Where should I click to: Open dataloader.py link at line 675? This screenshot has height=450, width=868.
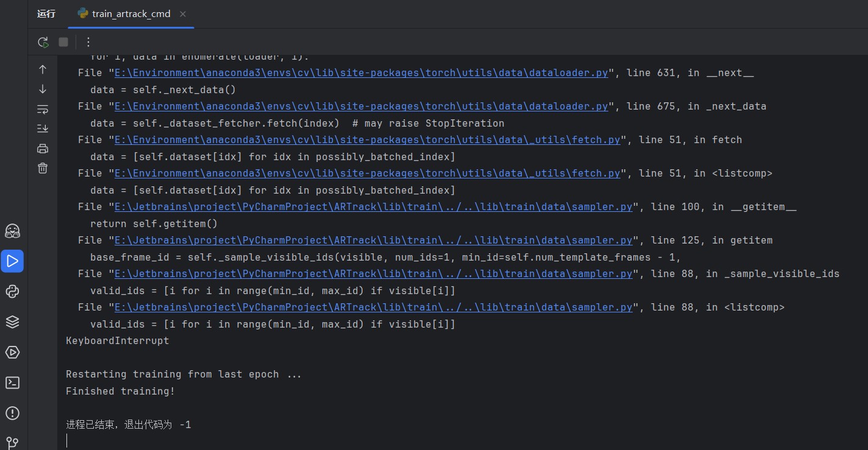(361, 107)
